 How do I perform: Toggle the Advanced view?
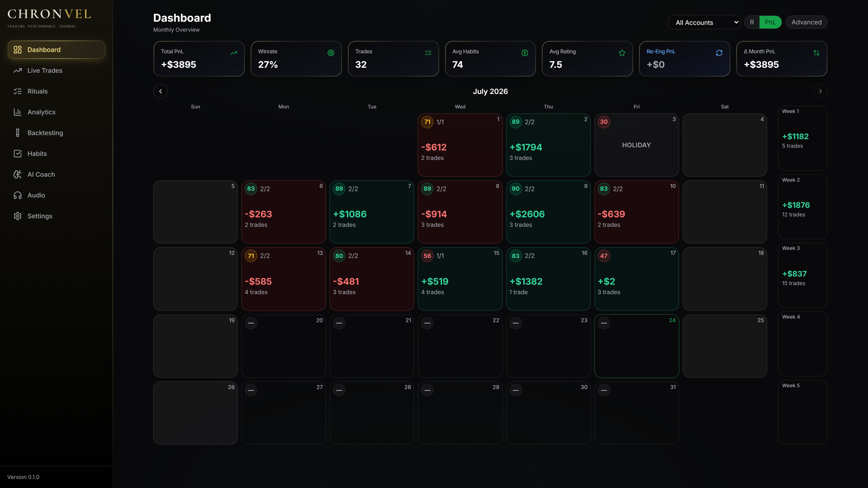[x=806, y=22]
